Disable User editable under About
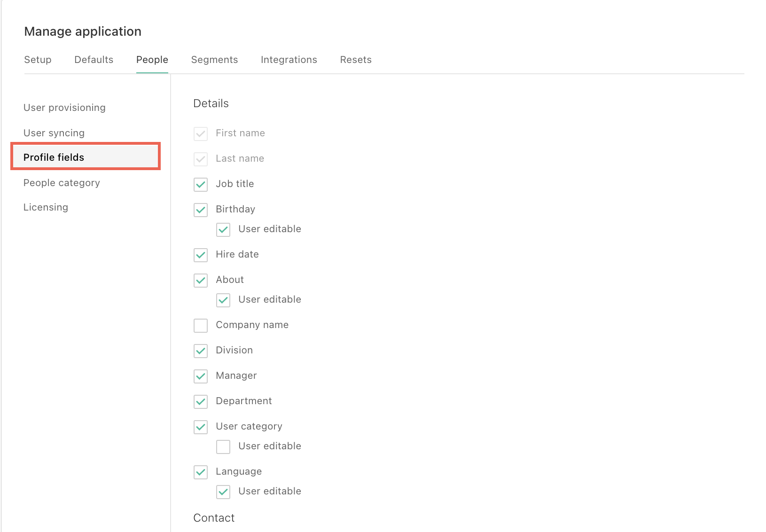This screenshot has width=766, height=532. tap(223, 300)
